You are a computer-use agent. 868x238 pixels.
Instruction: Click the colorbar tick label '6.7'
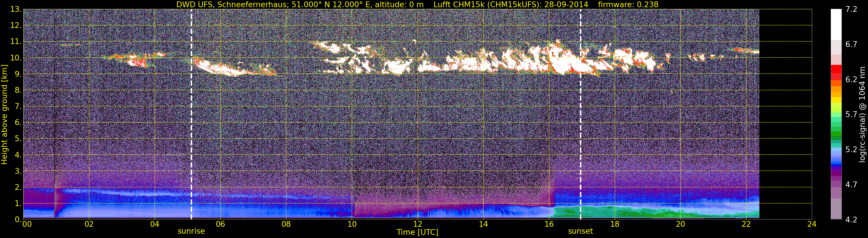click(851, 44)
